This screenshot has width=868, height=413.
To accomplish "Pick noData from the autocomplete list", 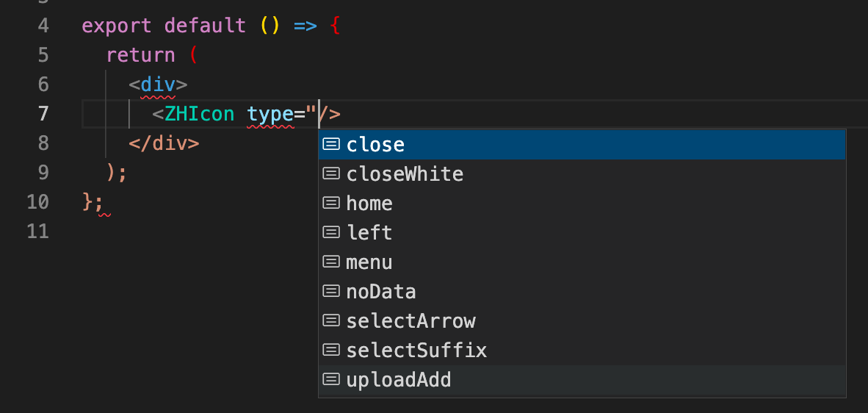I will coord(381,292).
